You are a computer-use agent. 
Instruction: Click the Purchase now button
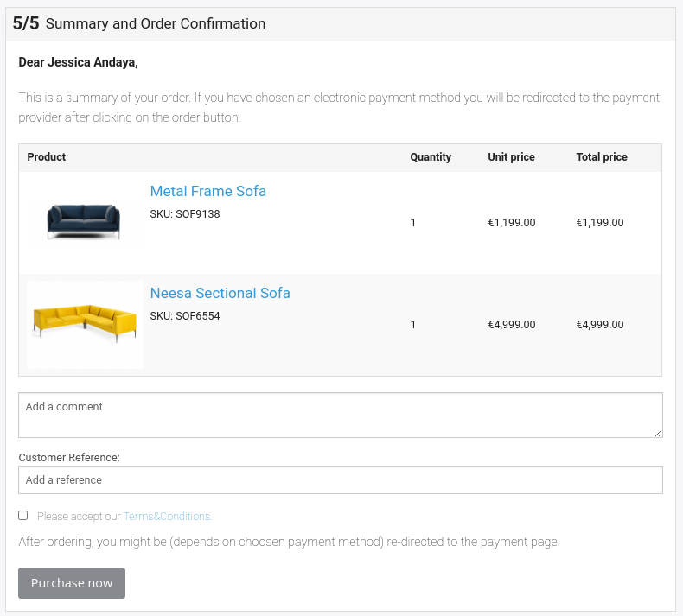[x=72, y=583]
